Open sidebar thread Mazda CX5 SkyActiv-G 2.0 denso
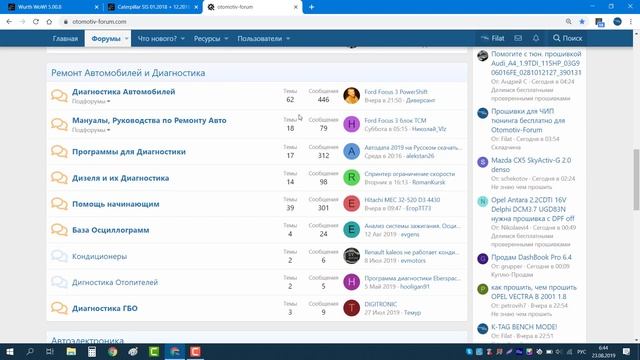This screenshot has width=640, height=360. (x=531, y=164)
